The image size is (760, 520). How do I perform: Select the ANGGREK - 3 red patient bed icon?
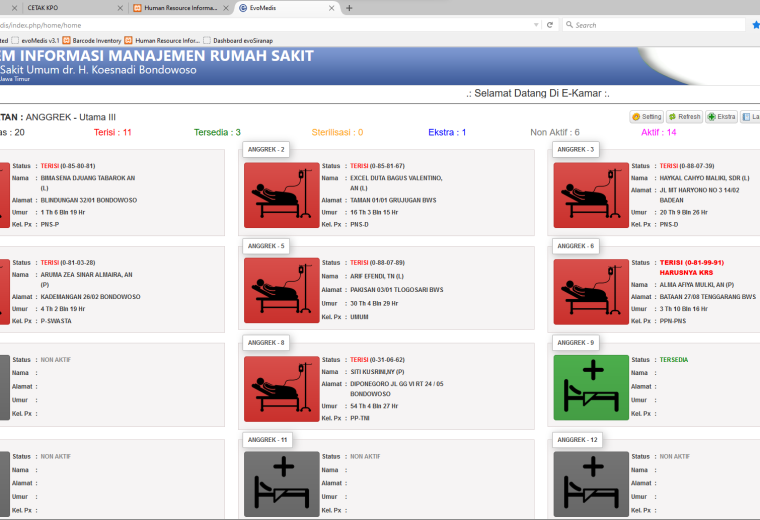click(591, 195)
